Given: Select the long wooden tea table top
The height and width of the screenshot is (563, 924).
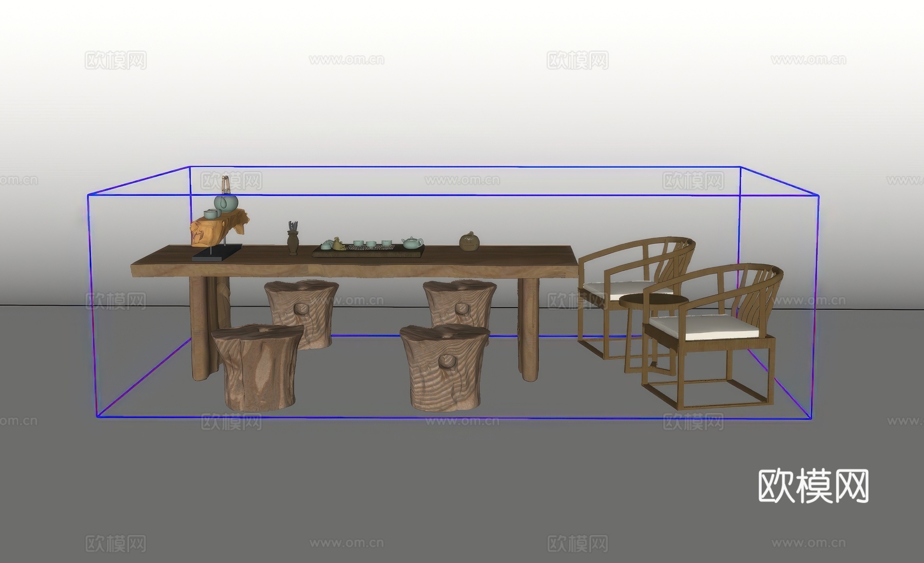Looking at the screenshot, I should tap(354, 262).
